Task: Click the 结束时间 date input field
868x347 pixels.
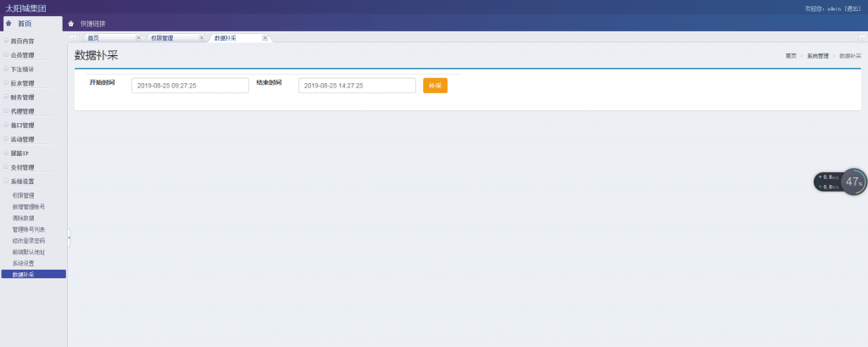Action: point(357,86)
